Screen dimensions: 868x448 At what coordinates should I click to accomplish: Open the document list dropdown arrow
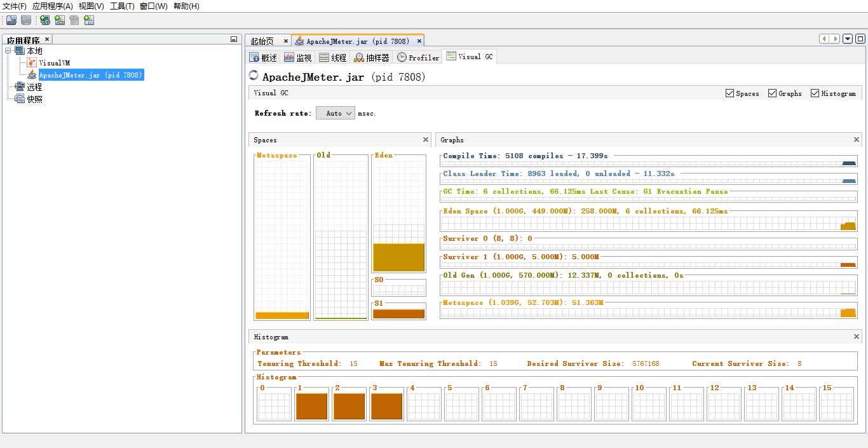coord(848,39)
